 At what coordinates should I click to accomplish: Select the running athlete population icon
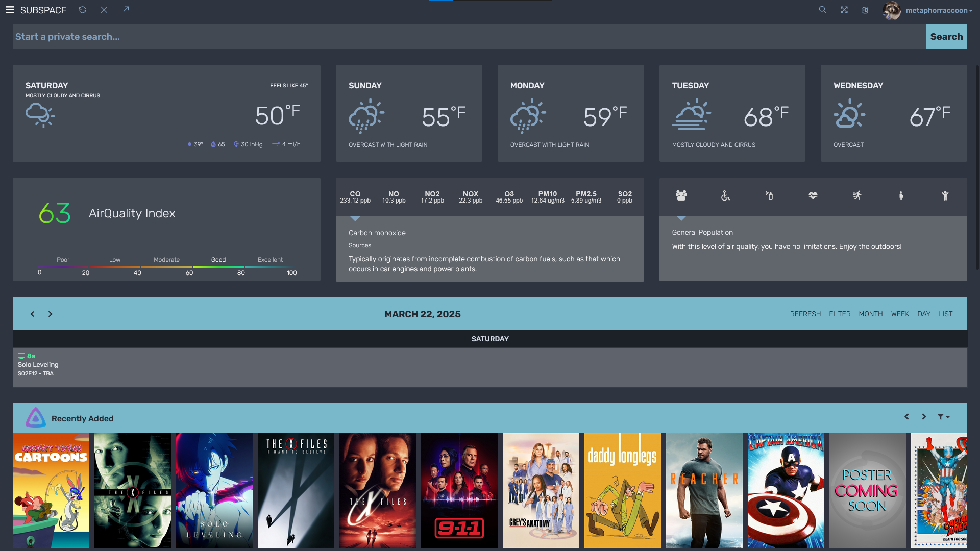point(857,195)
